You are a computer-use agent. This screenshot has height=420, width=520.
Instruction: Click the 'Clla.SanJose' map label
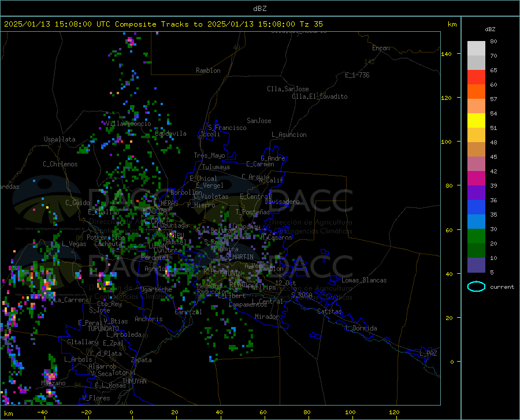click(288, 89)
